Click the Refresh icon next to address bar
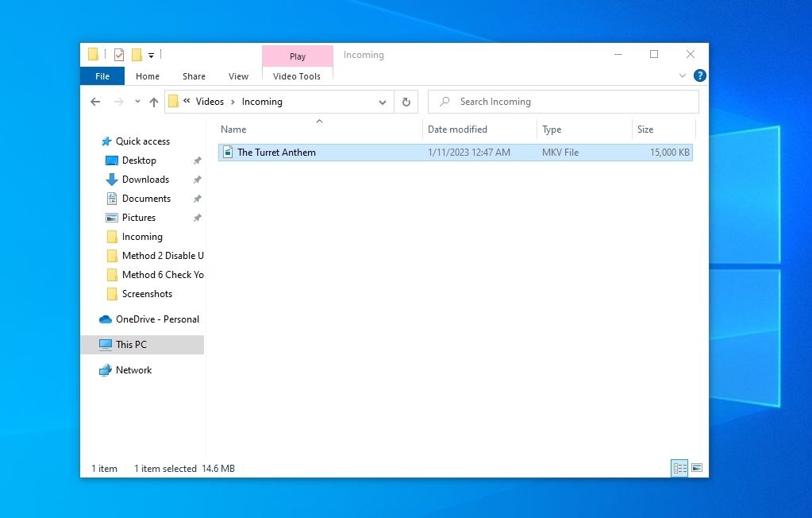 [x=406, y=101]
